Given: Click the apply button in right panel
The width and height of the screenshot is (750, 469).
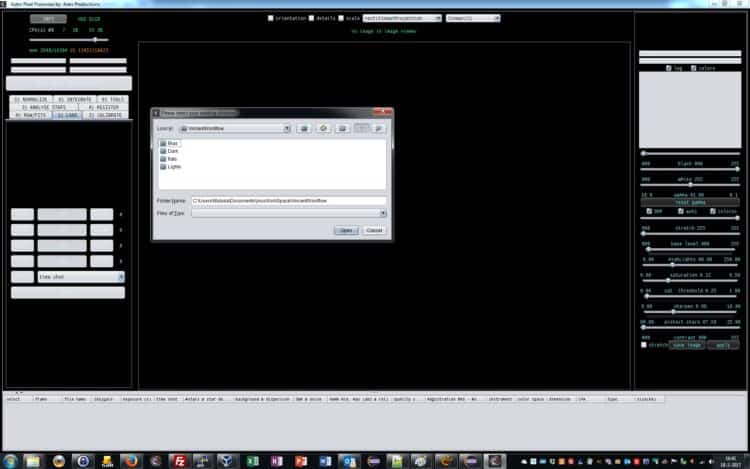Looking at the screenshot, I should (723, 345).
